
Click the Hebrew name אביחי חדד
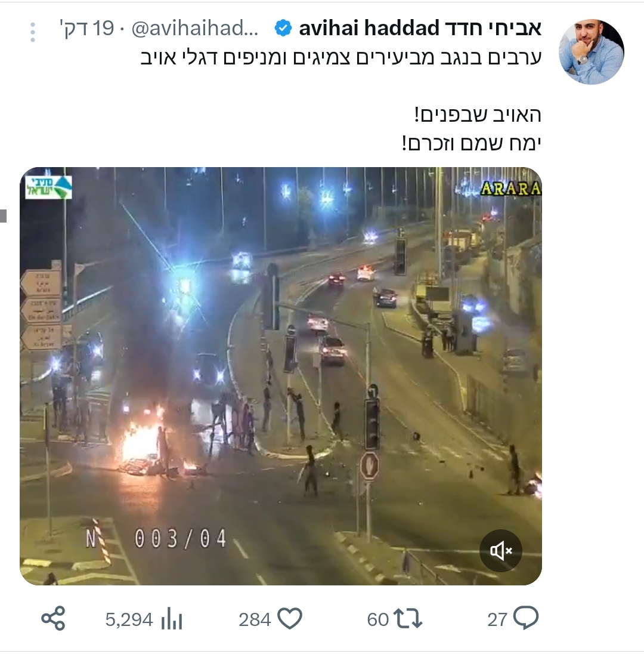tap(491, 29)
